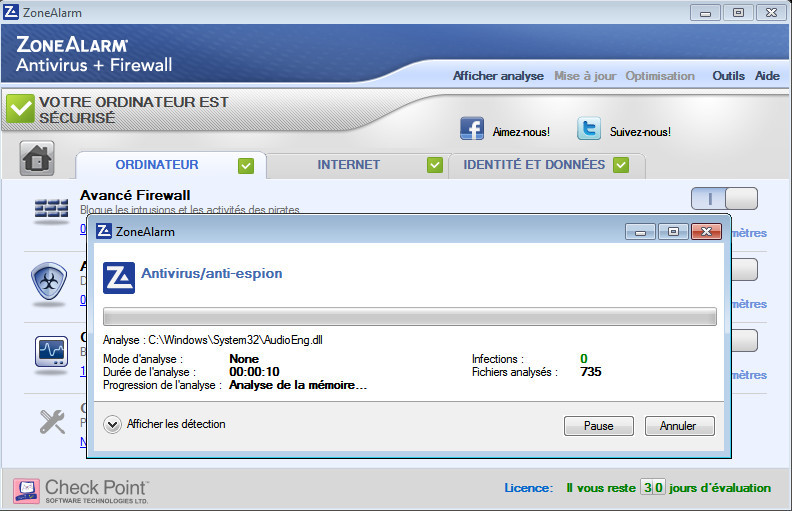This screenshot has height=511, width=792.
Task: Click the Fichiers analysés count 735
Action: (590, 372)
